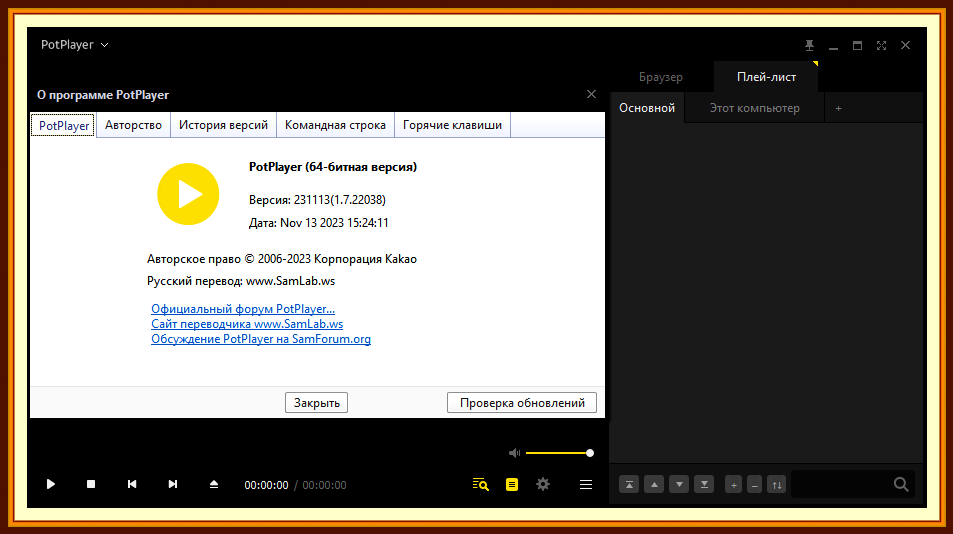This screenshot has width=953, height=534.
Task: Open the PotPlayer main menu dropdown
Action: tap(74, 45)
